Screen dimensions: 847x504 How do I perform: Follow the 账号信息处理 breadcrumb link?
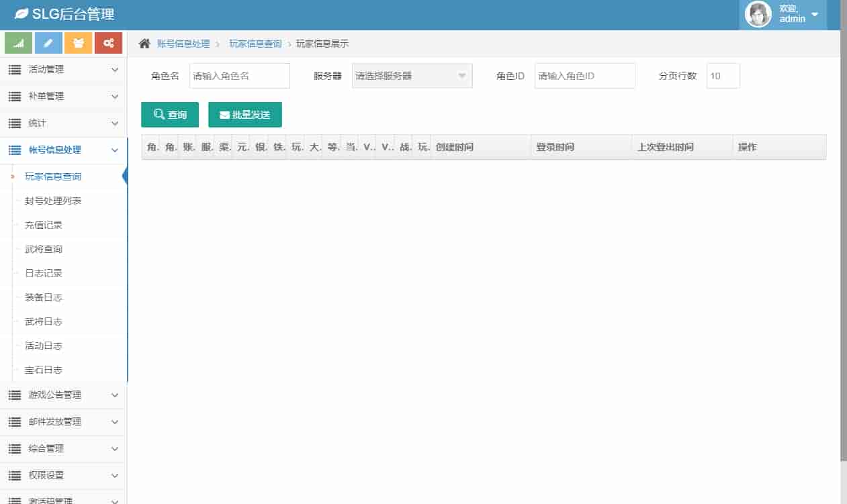(183, 44)
